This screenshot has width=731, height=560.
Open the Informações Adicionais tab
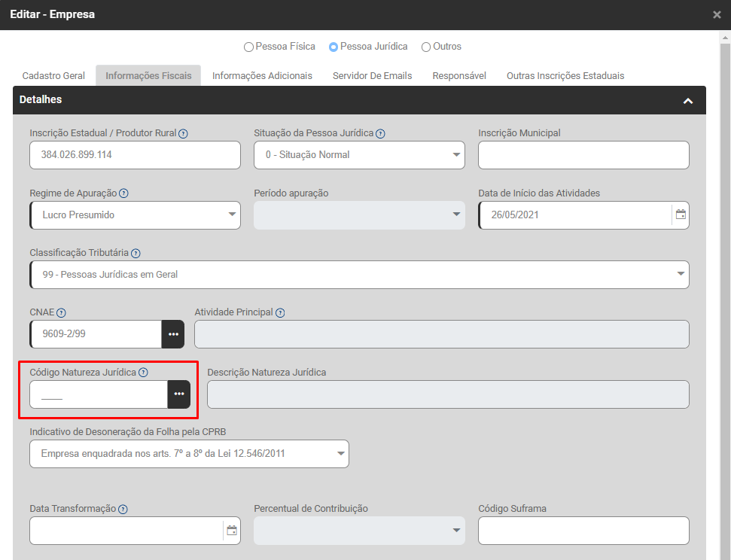point(262,76)
